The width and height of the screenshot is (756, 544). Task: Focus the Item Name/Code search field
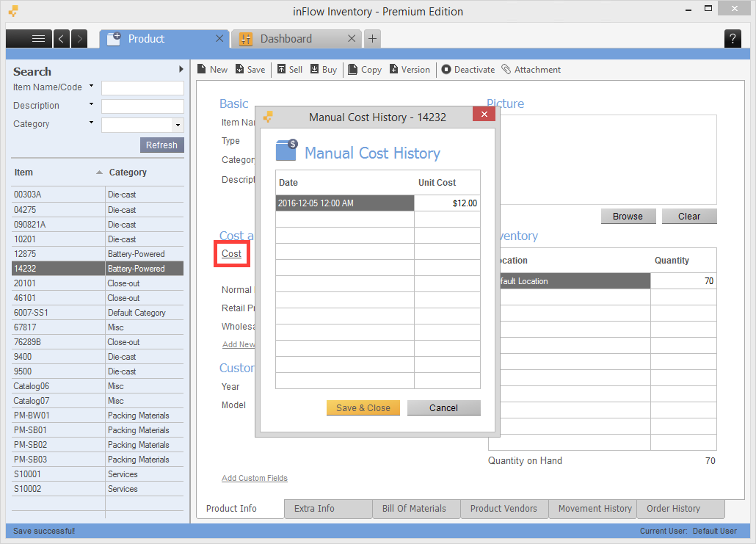point(142,88)
